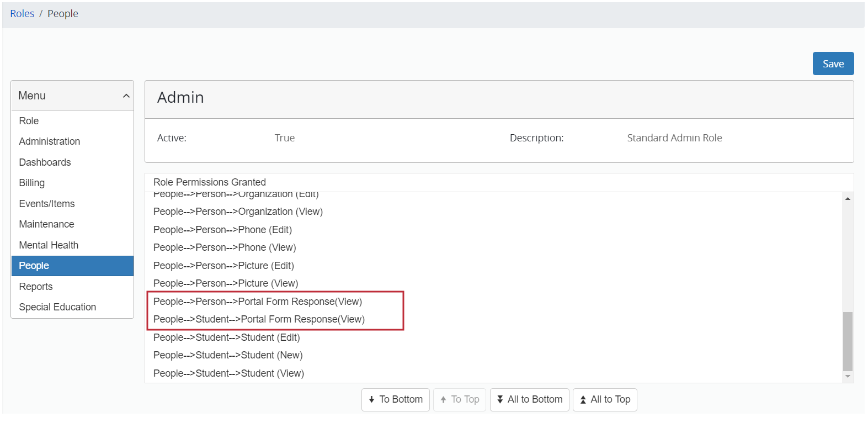Select Person Portal Form Response(View) permission

pyautogui.click(x=258, y=302)
